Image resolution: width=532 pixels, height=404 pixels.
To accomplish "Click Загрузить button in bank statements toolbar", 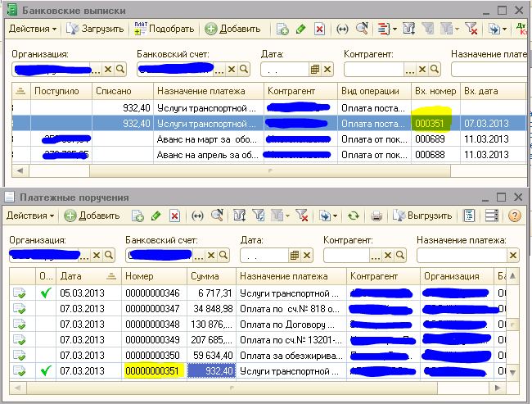I will click(x=95, y=29).
